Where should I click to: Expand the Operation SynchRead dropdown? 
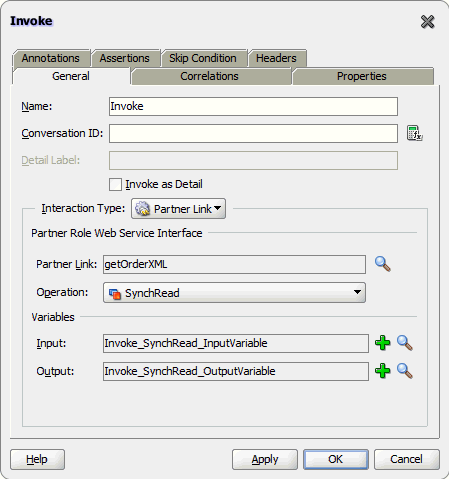pyautogui.click(x=234, y=293)
